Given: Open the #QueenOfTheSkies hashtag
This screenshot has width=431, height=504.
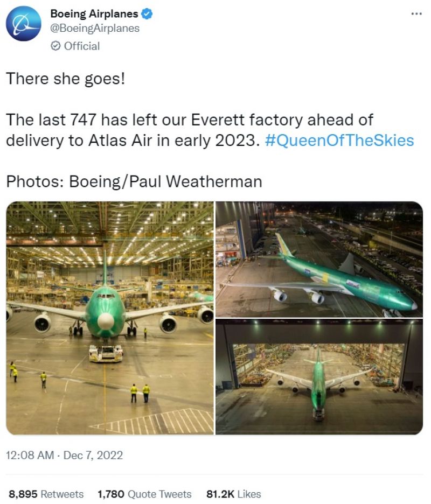Looking at the screenshot, I should click(339, 141).
